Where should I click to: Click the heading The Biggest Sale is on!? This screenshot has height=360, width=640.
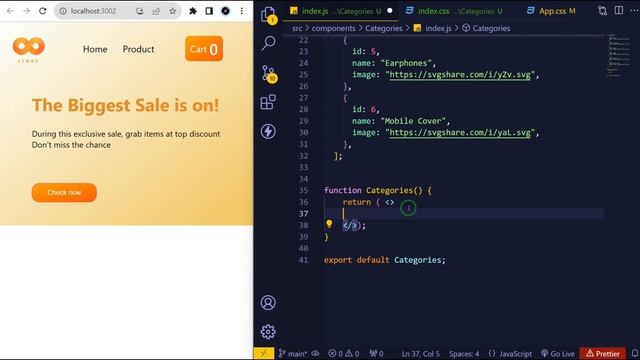(126, 105)
